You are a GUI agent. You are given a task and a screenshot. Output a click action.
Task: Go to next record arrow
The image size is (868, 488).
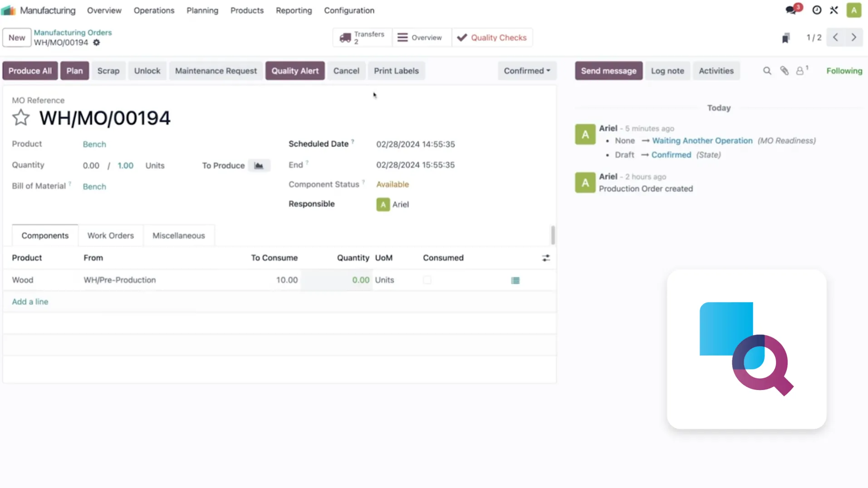coord(854,38)
